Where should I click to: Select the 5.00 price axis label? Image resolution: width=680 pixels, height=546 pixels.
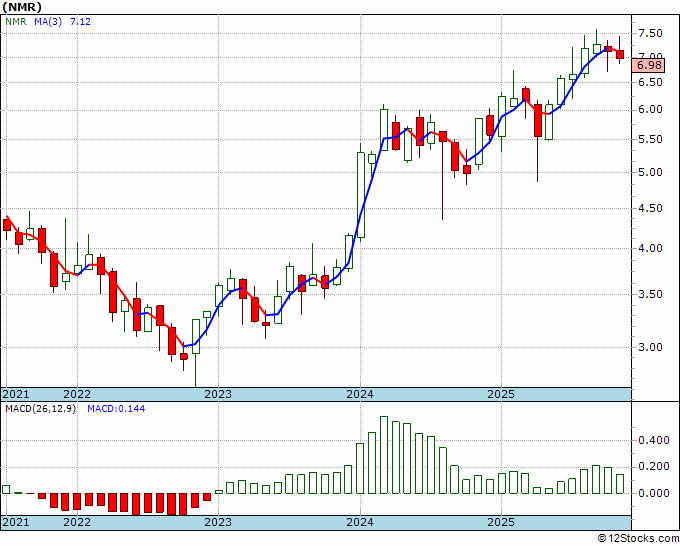pyautogui.click(x=650, y=172)
